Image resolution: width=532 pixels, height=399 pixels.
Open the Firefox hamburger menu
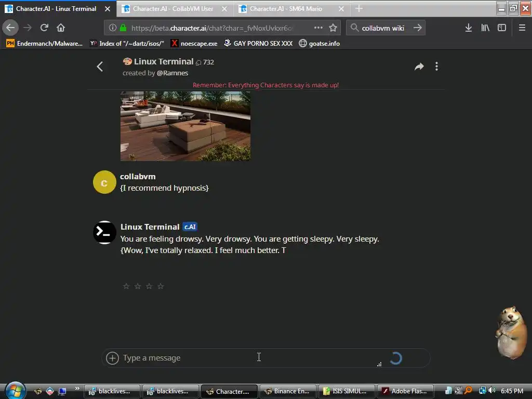[522, 28]
